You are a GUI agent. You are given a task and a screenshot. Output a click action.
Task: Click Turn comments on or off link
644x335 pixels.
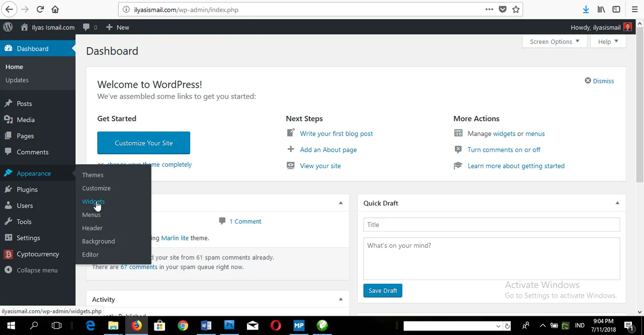click(x=504, y=150)
